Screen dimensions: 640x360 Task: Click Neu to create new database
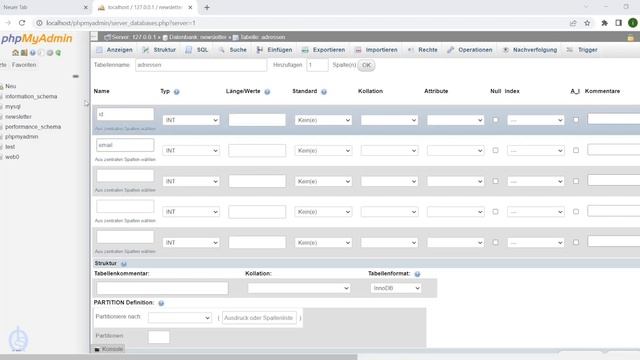(11, 86)
